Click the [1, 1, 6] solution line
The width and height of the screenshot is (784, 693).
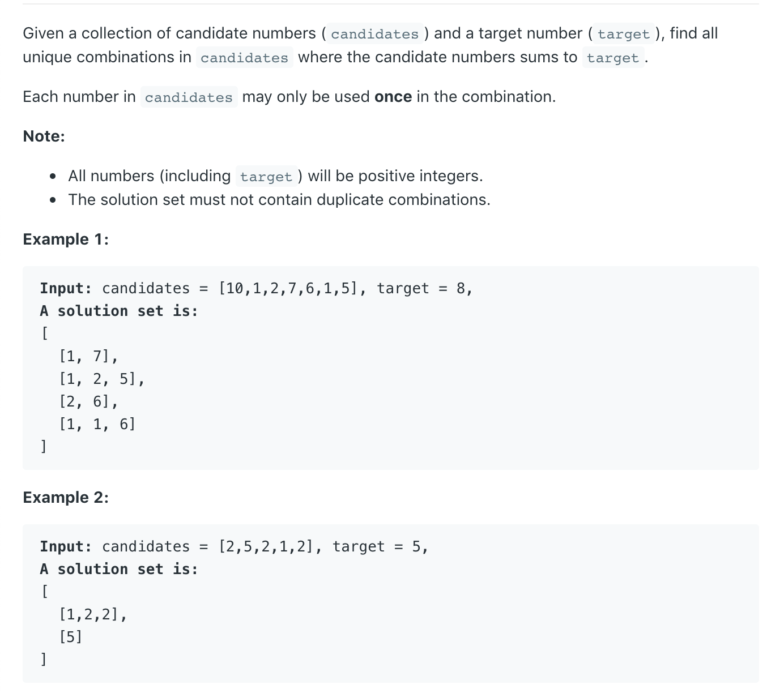(x=97, y=425)
